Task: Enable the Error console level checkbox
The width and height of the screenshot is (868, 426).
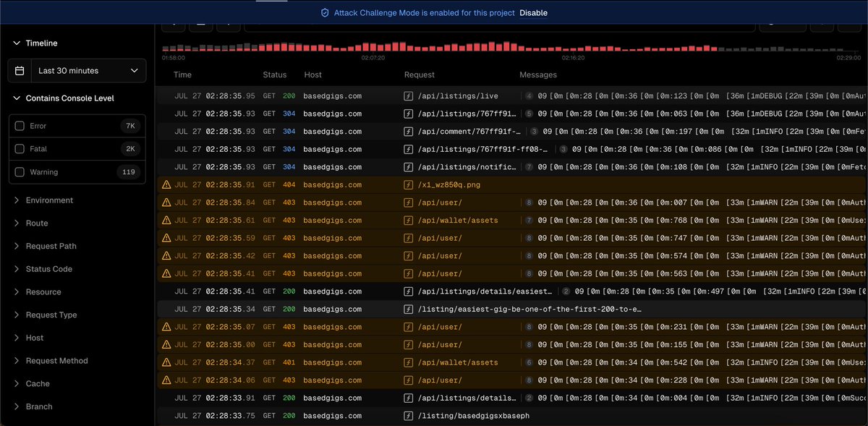Action: click(x=20, y=126)
